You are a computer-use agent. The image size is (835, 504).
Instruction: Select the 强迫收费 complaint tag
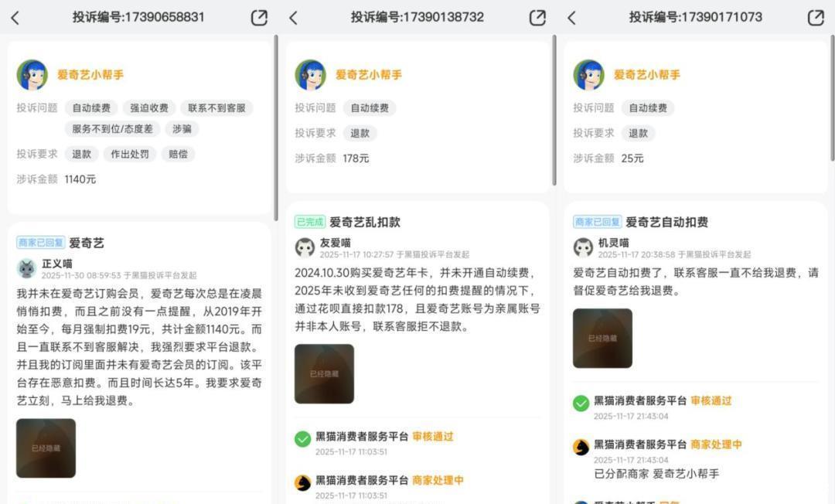pos(149,108)
